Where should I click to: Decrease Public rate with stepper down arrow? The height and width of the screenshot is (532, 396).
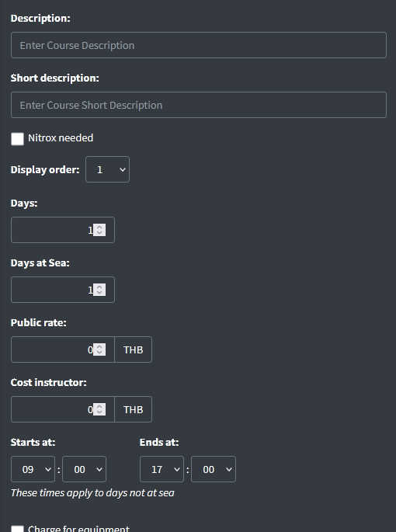[x=99, y=353]
